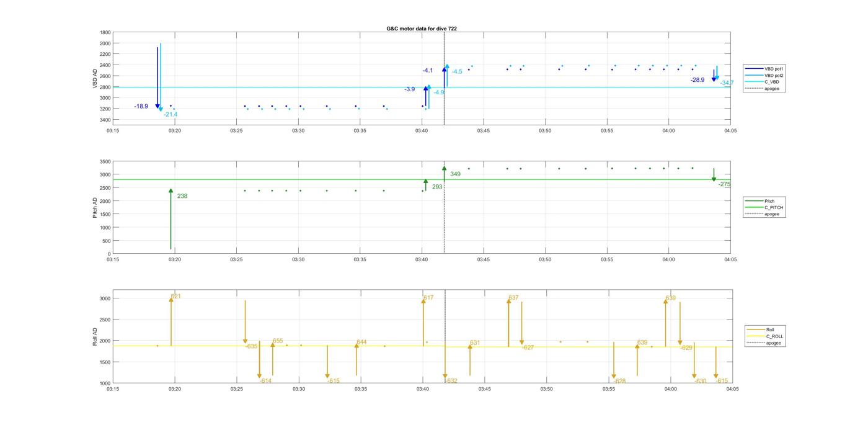Click the '-21.4' VBD data label
This screenshot has width=868, height=430.
pyautogui.click(x=170, y=115)
